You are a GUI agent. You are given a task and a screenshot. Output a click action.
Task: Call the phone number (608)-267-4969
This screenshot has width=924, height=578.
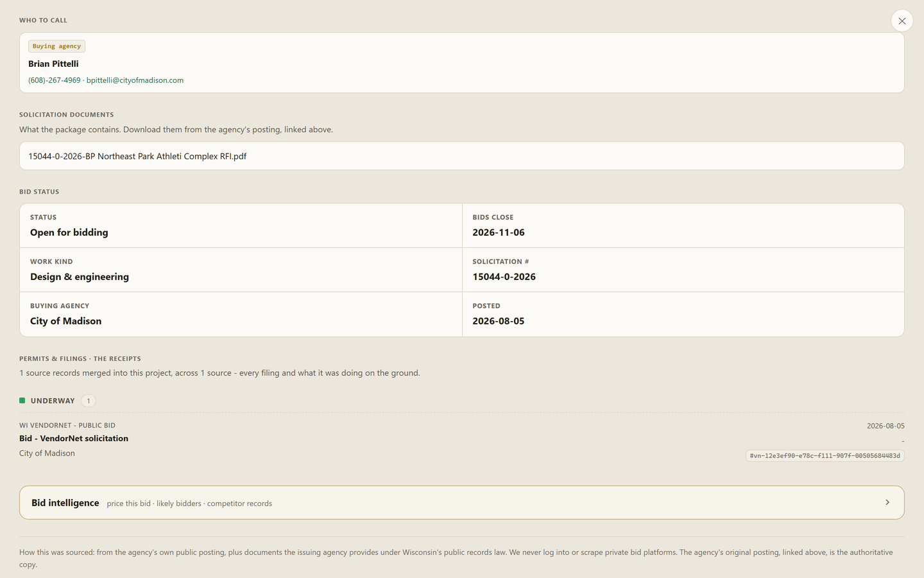pyautogui.click(x=55, y=80)
